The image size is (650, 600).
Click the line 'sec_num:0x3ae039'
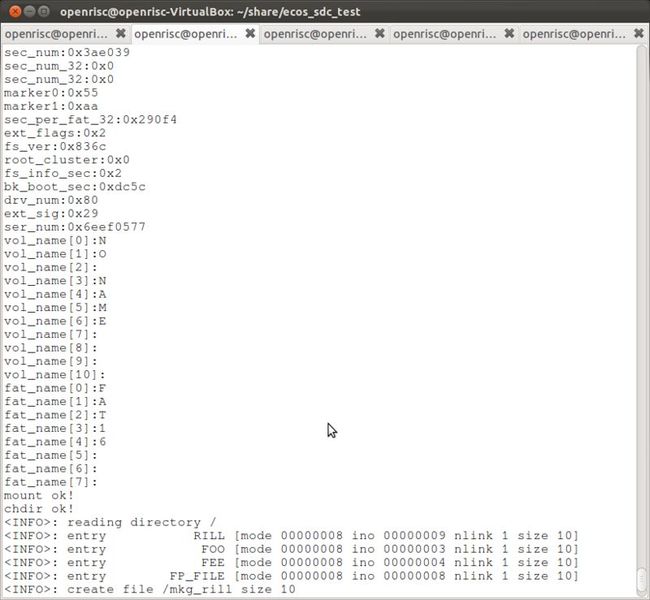pyautogui.click(x=67, y=52)
